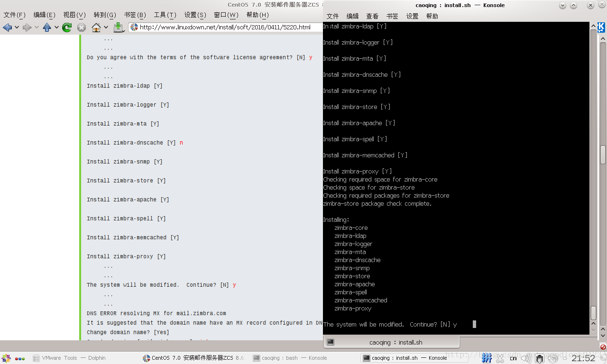The height and width of the screenshot is (364, 607).
Task: Click webpage text 'Install zimbra-proxy [Y]'
Action: pos(126,256)
